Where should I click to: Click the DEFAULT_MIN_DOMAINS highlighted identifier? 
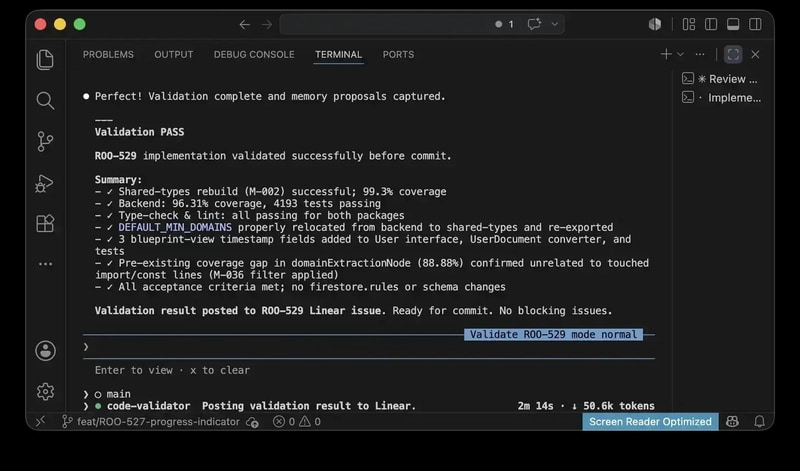click(x=175, y=227)
